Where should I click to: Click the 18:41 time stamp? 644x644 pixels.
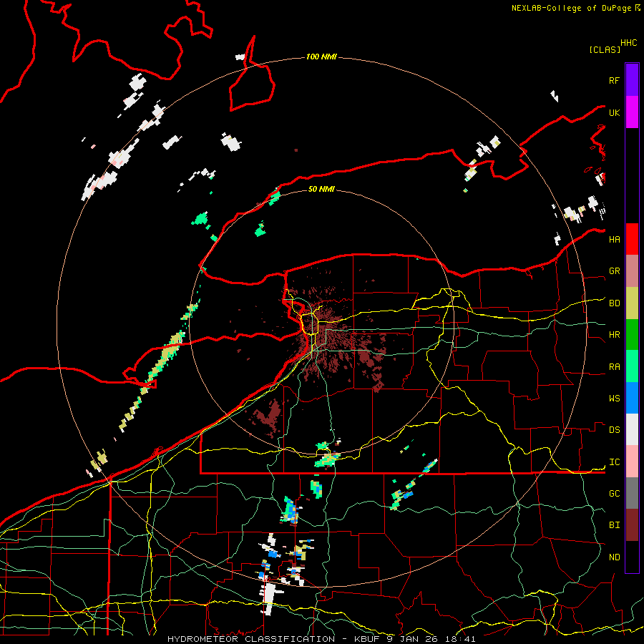point(460,639)
